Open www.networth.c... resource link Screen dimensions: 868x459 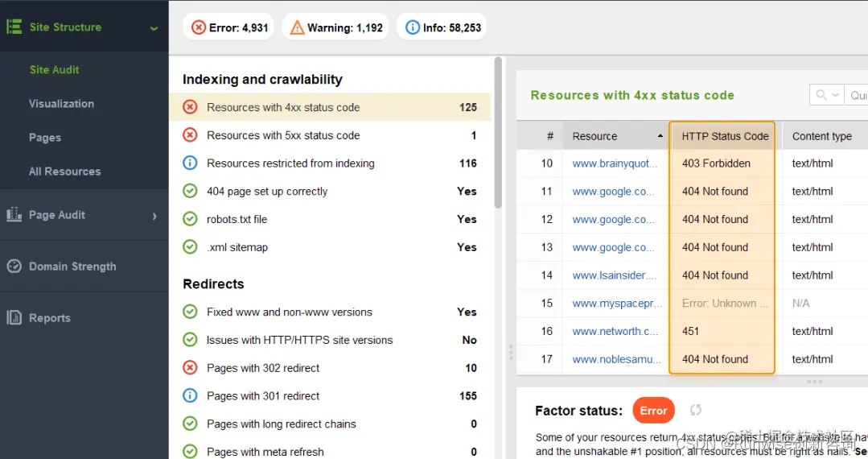[x=615, y=332]
